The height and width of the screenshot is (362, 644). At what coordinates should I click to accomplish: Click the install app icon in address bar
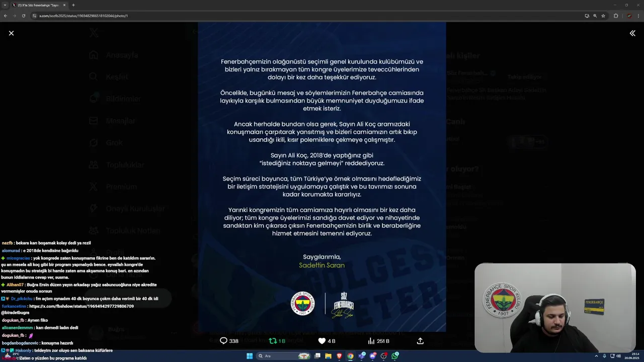tap(587, 16)
